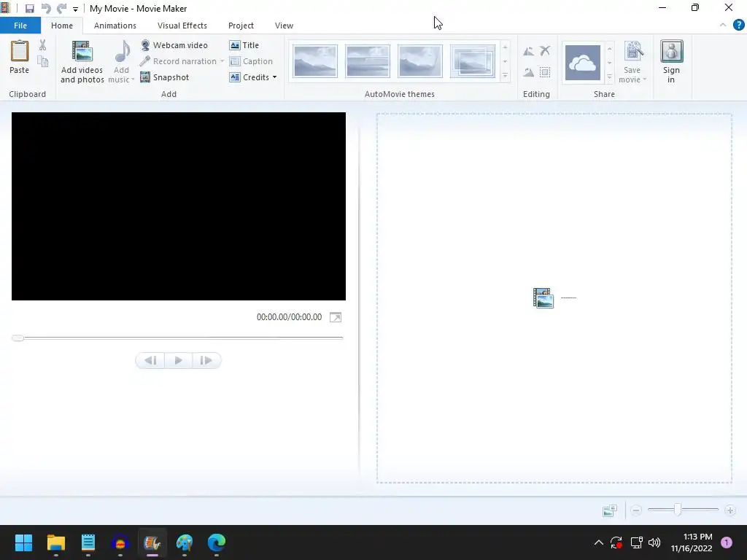Screen dimensions: 747x560
Task: Open the File menu
Action: click(x=20, y=26)
